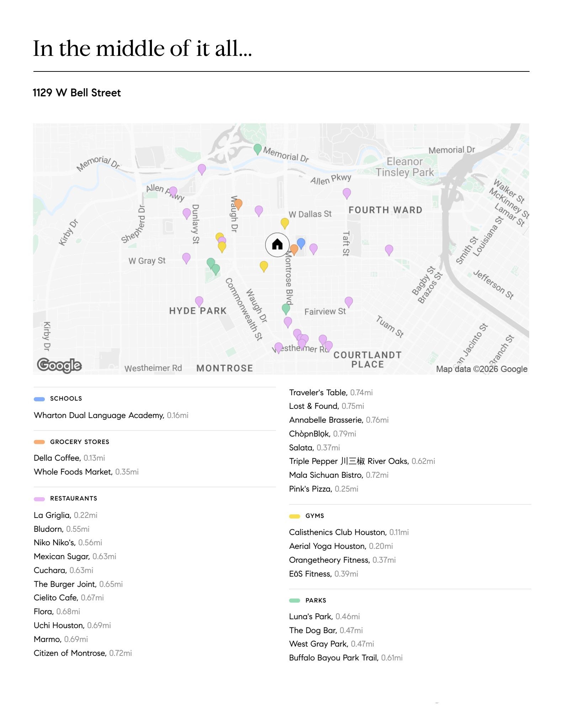563x728 pixels.
Task: Click the SCHOOLS category heading
Action: 66,398
